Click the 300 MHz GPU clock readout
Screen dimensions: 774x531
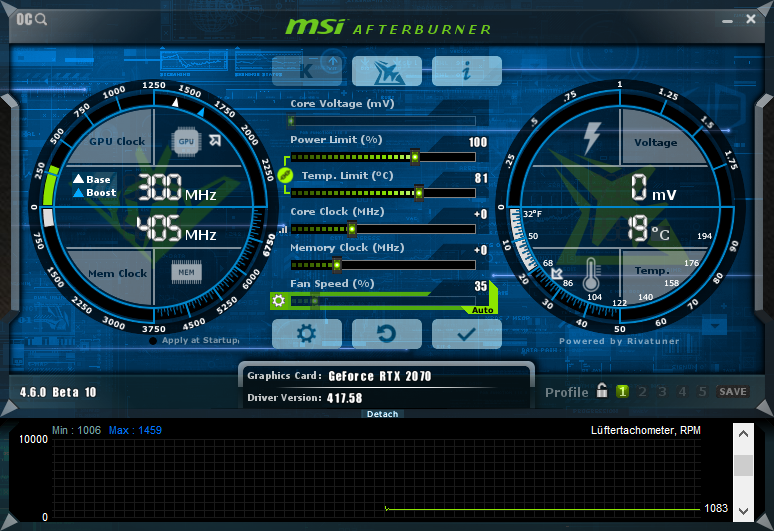177,187
